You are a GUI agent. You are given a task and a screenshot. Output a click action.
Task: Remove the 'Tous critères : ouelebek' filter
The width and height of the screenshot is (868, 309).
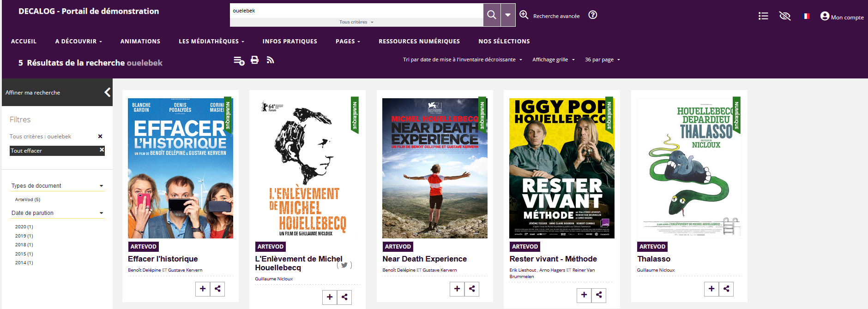[x=100, y=137]
